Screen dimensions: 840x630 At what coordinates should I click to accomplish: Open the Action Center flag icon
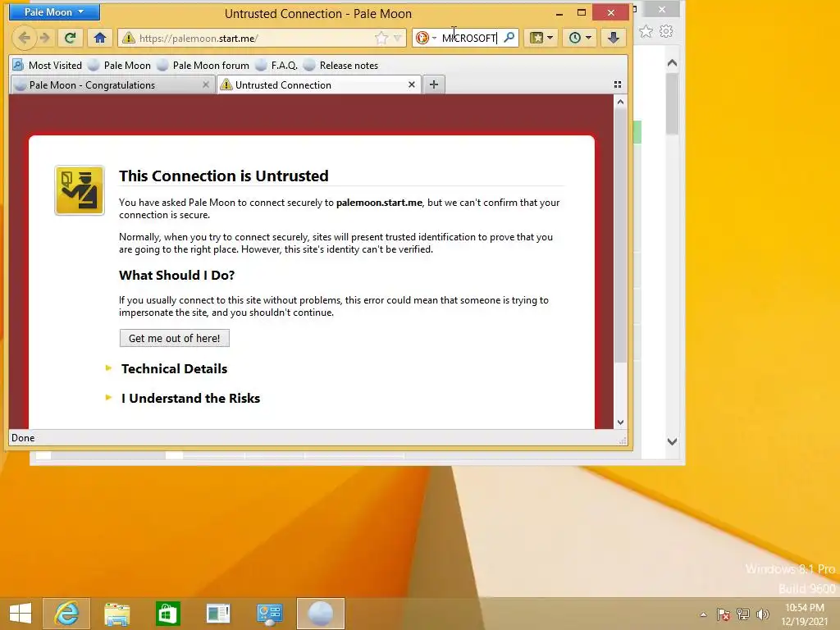(724, 614)
